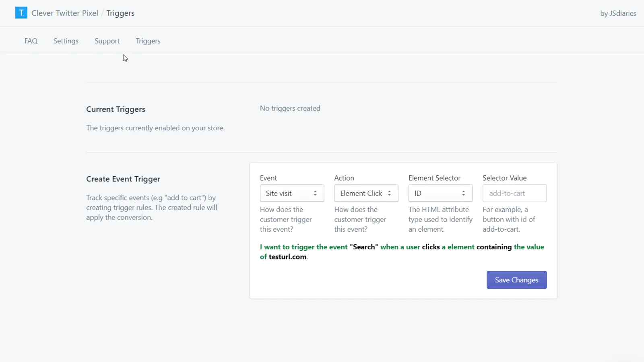Go to the Support tab
Screen dimensions: 644x362
coord(107,41)
